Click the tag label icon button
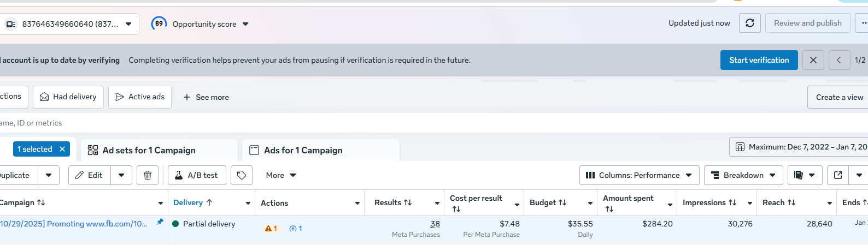 click(x=242, y=175)
